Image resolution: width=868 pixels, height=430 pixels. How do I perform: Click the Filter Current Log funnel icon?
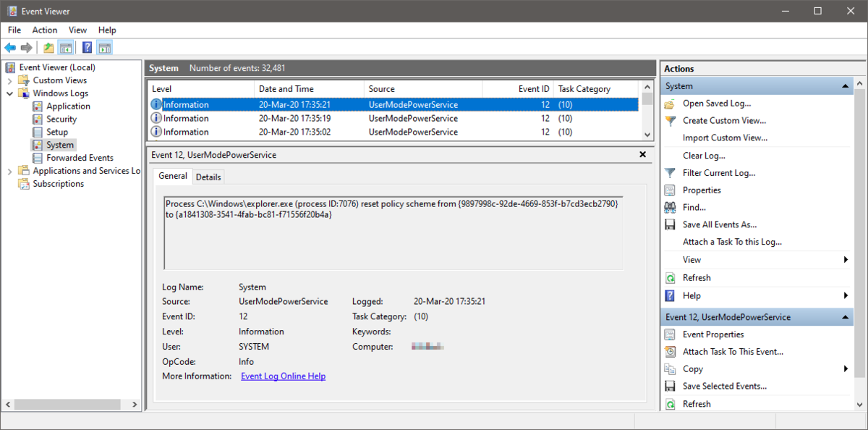670,173
